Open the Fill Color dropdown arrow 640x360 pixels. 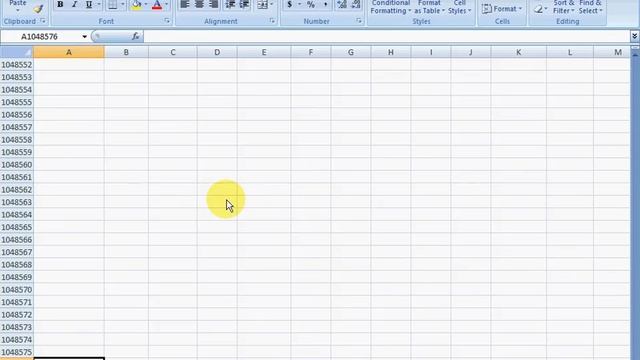pos(146,4)
